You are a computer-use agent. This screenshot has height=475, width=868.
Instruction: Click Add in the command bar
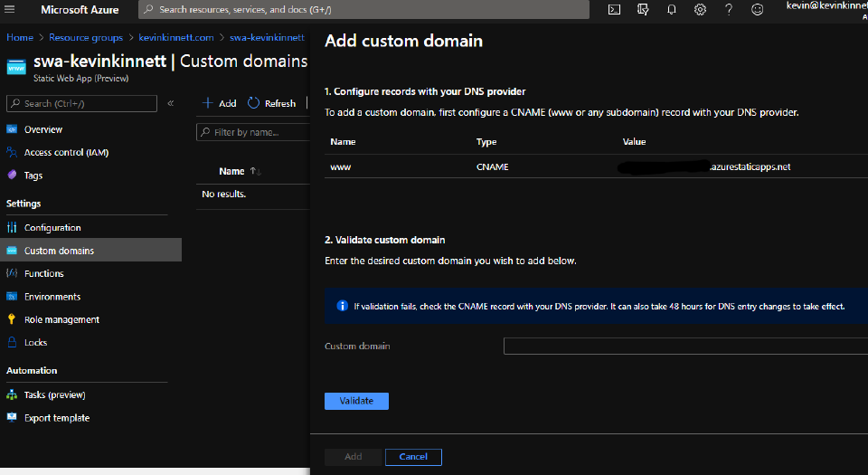(x=220, y=103)
